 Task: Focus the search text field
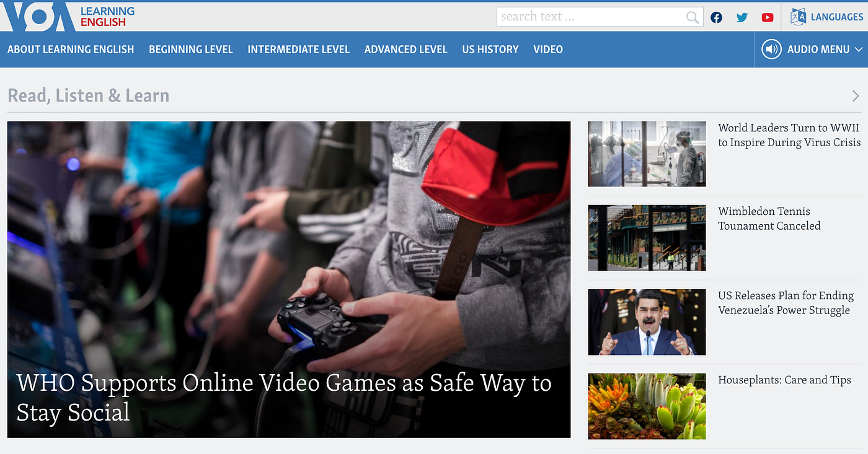click(600, 17)
